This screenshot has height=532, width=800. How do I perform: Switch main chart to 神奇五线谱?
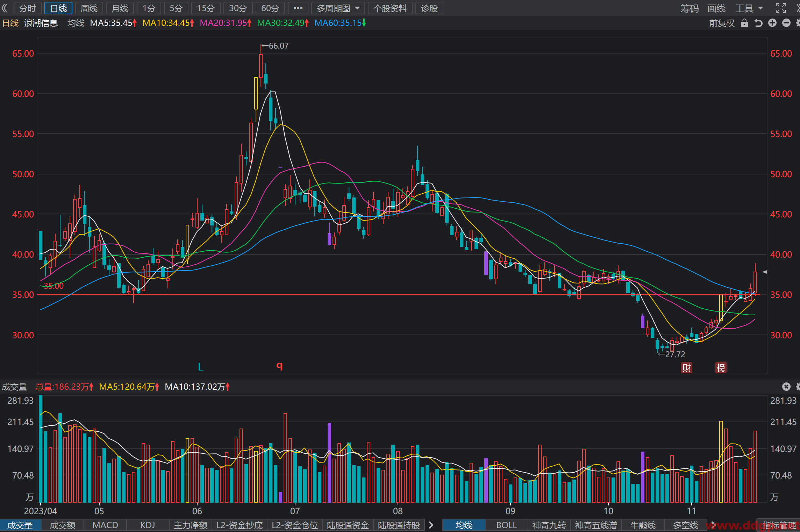tap(596, 525)
